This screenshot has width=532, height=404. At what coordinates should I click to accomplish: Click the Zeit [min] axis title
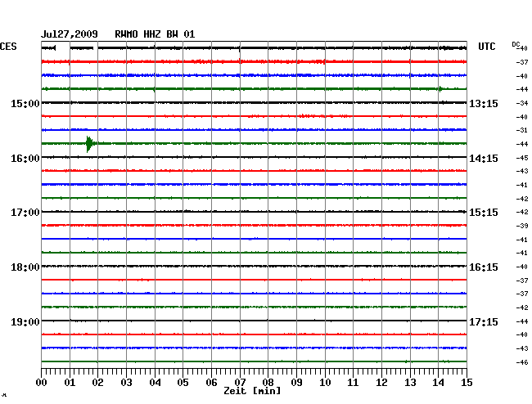(x=252, y=391)
